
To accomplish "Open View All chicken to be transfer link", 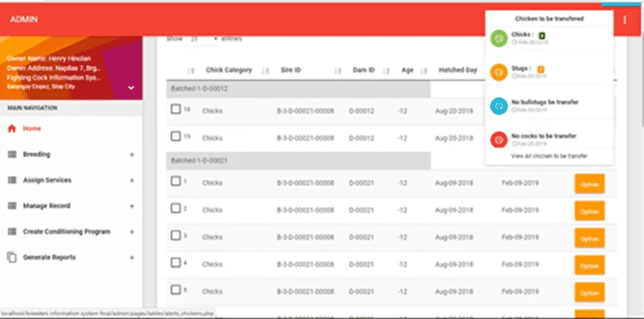I will coord(549,156).
